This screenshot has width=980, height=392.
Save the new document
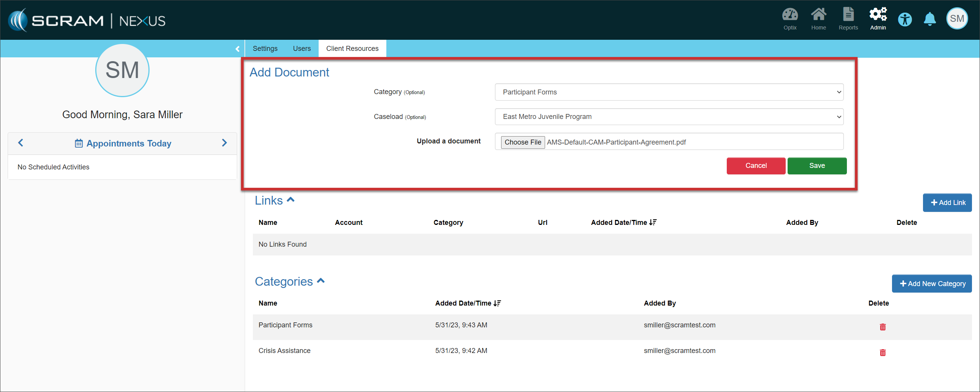(x=817, y=166)
